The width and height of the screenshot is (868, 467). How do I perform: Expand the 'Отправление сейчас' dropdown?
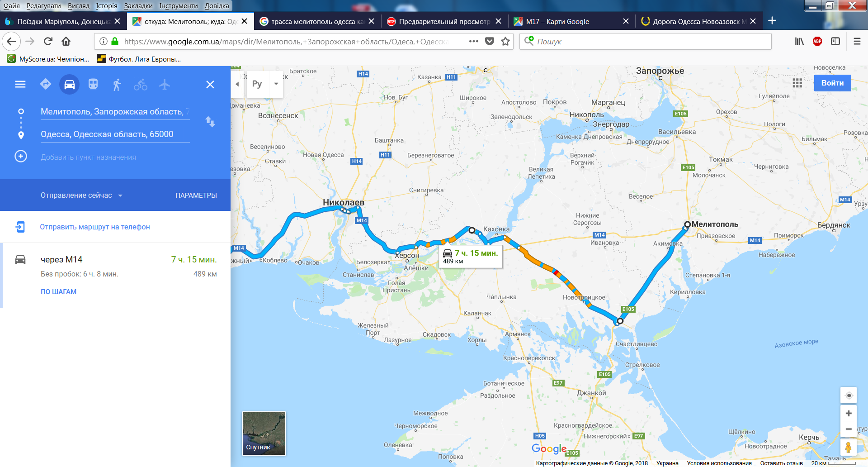click(x=82, y=195)
